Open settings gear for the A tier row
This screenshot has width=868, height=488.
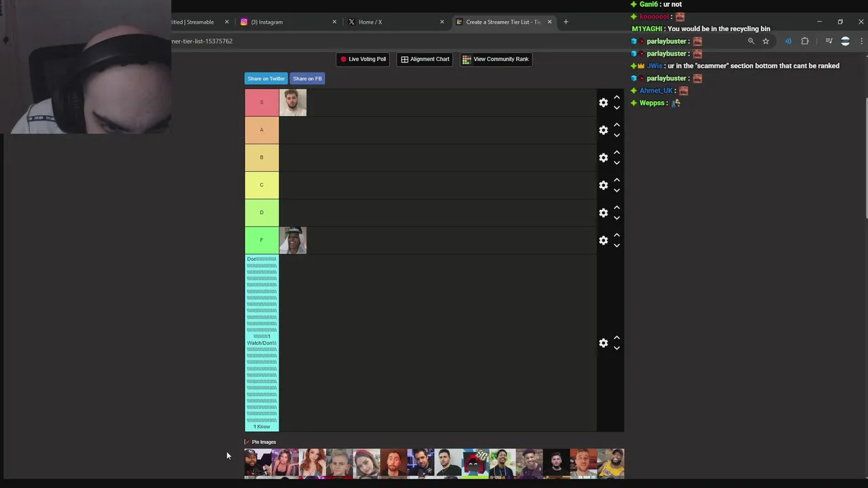click(x=604, y=130)
